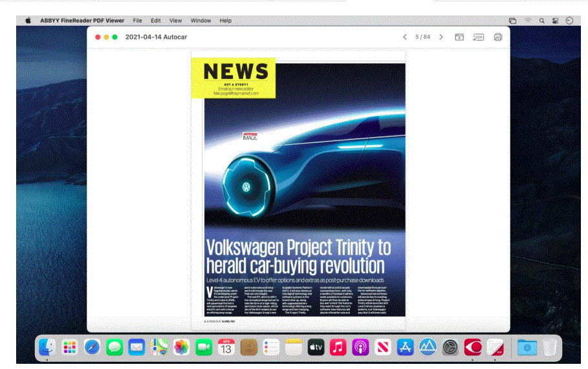The image size is (588, 369).
Task: Click the Wi-Fi status icon
Action: tap(528, 21)
